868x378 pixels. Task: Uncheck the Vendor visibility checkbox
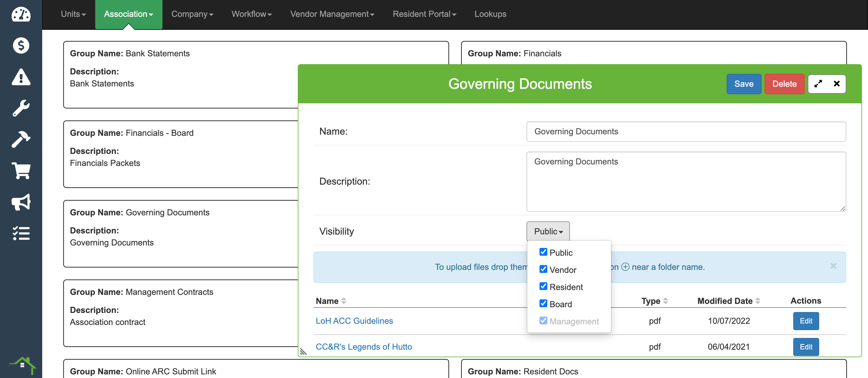tap(543, 269)
